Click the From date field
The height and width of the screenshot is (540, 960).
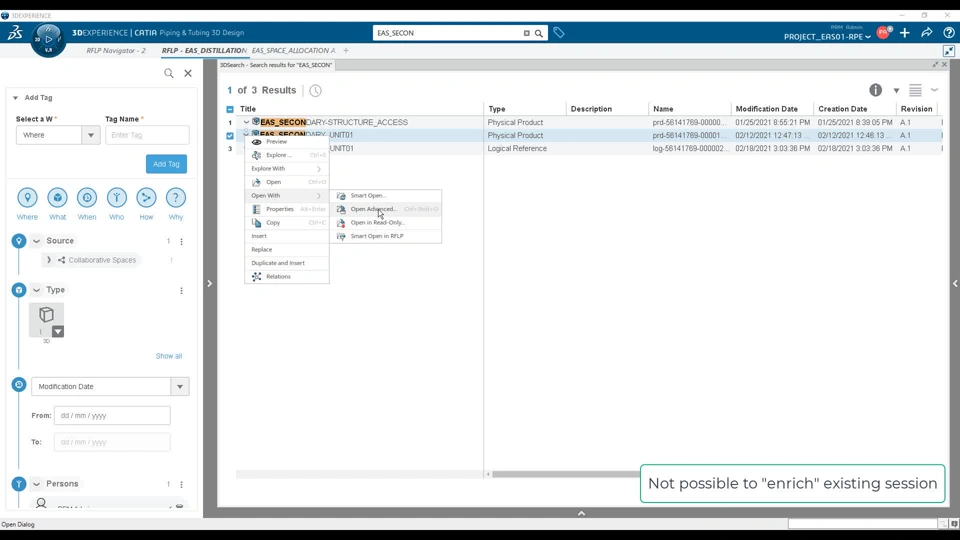click(112, 416)
